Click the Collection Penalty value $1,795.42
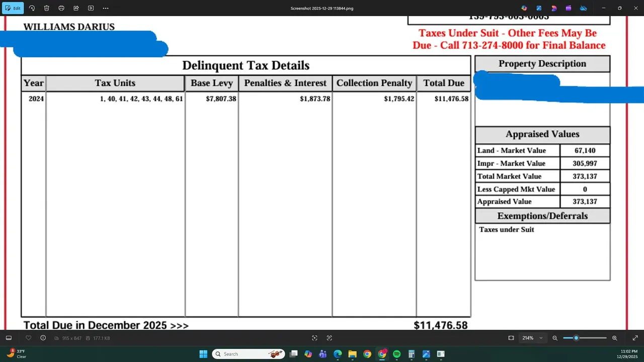The height and width of the screenshot is (362, 644). [x=399, y=99]
